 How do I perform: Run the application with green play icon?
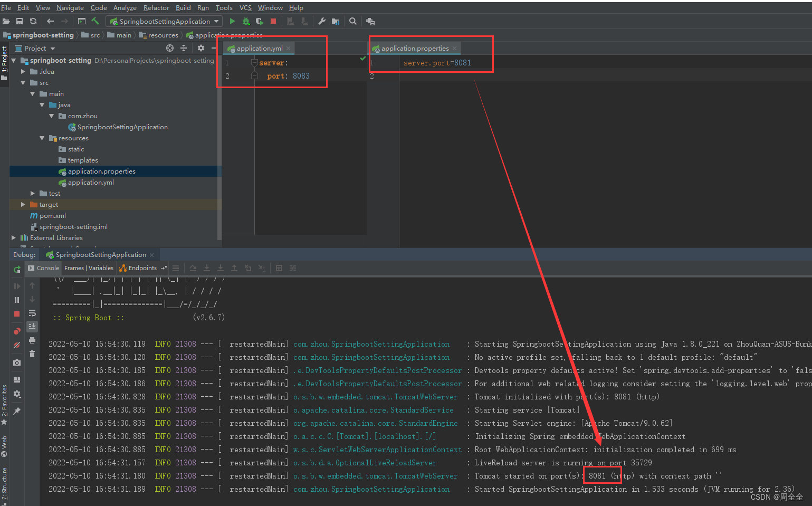coord(232,21)
